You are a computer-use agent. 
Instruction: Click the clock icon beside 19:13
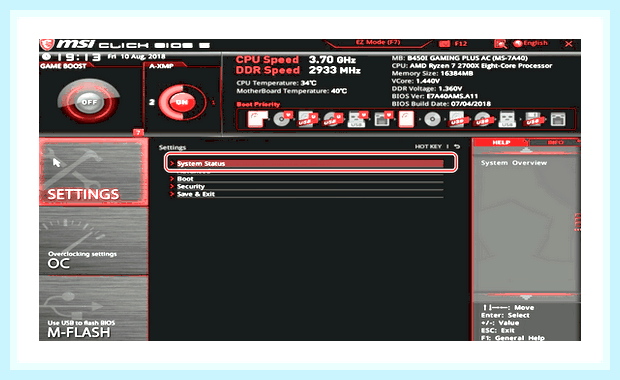(x=46, y=57)
